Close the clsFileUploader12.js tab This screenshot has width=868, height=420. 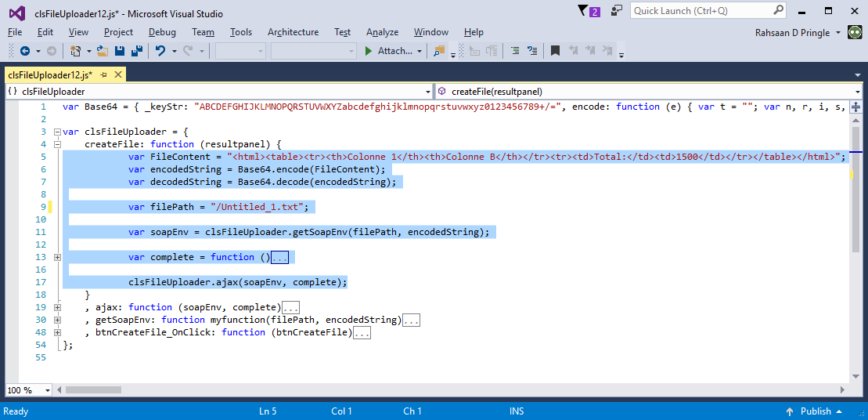tap(118, 74)
